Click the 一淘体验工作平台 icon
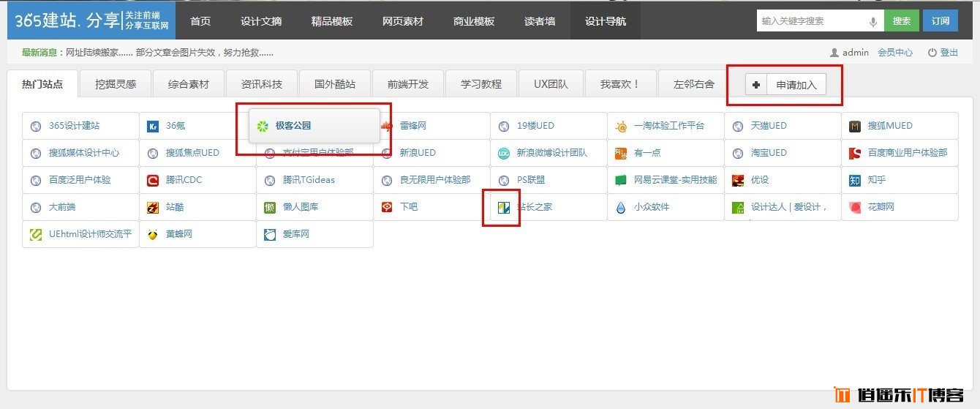The height and width of the screenshot is (409, 980). [x=621, y=126]
